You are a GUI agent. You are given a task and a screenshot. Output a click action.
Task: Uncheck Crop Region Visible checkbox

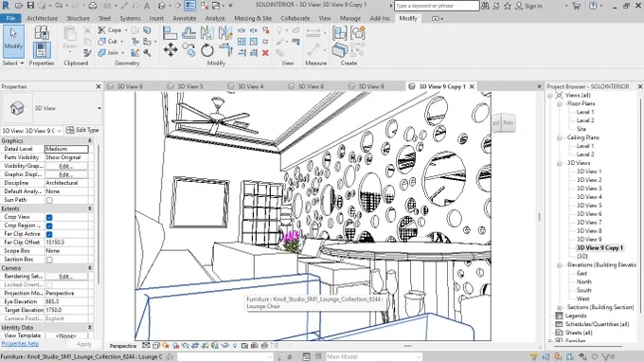pyautogui.click(x=49, y=226)
